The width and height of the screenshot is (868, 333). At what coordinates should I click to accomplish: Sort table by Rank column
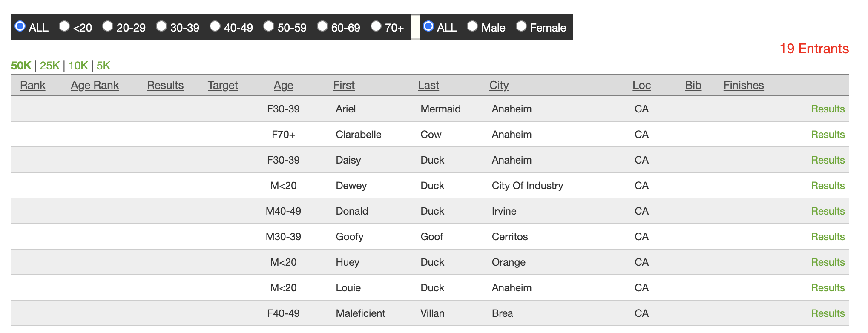click(33, 85)
